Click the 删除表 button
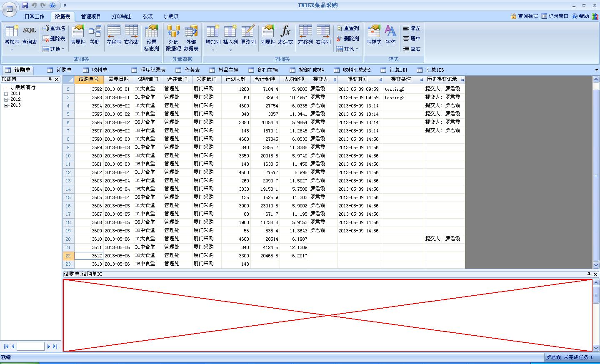600x364 pixels. click(54, 39)
